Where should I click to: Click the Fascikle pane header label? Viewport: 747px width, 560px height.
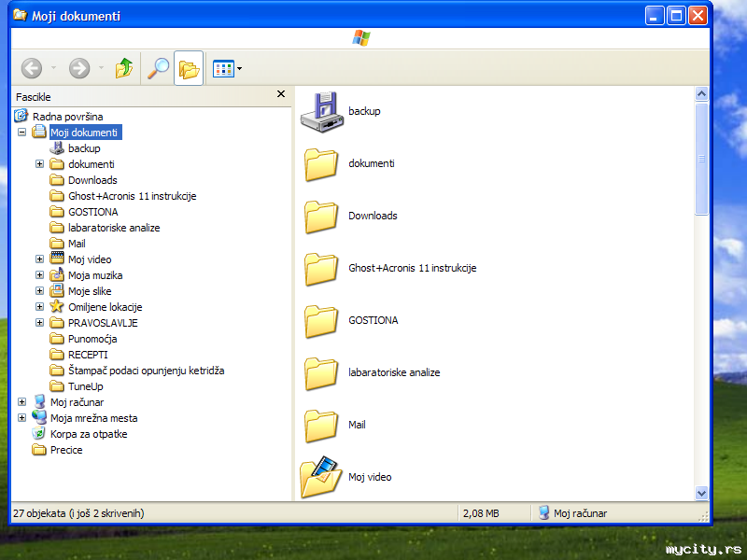point(33,97)
